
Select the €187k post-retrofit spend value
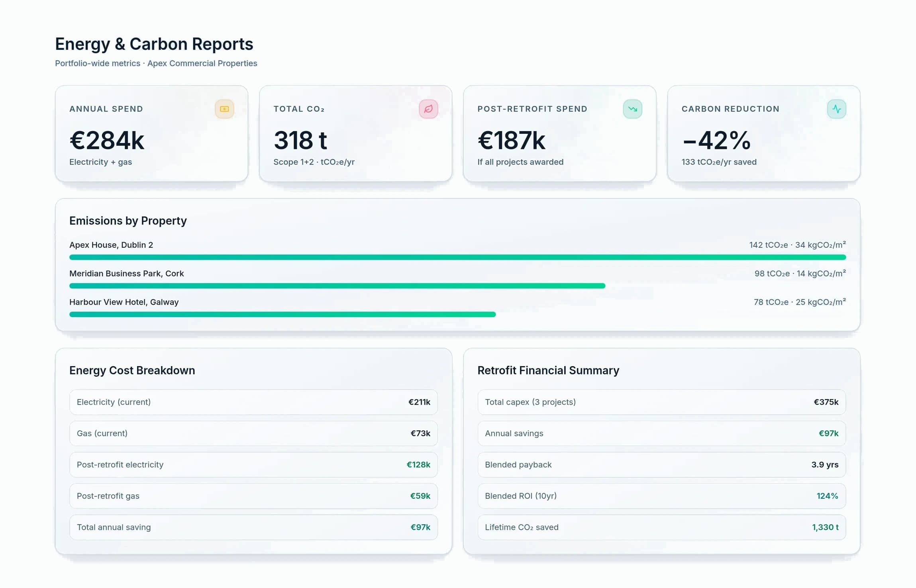point(511,140)
